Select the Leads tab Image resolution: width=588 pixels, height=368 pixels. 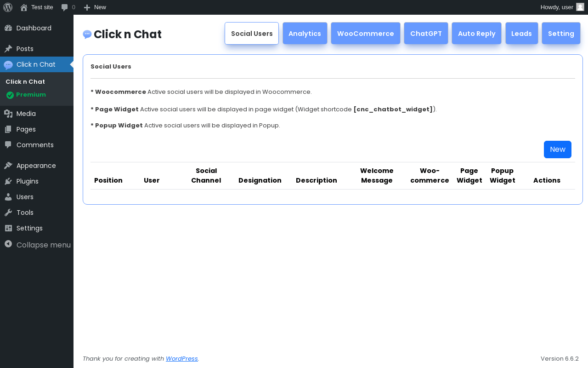pos(521,34)
